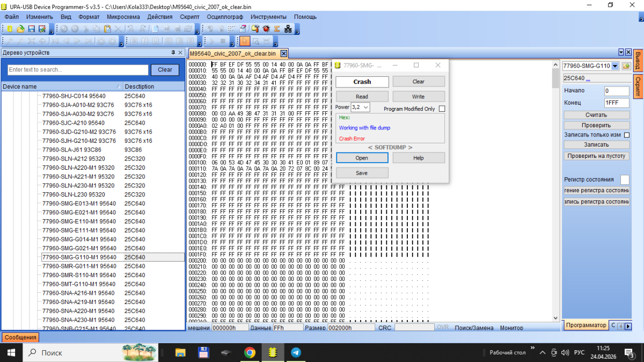644x362 pixels.
Task: Click the eraser toolbar icon
Action: 243,29
